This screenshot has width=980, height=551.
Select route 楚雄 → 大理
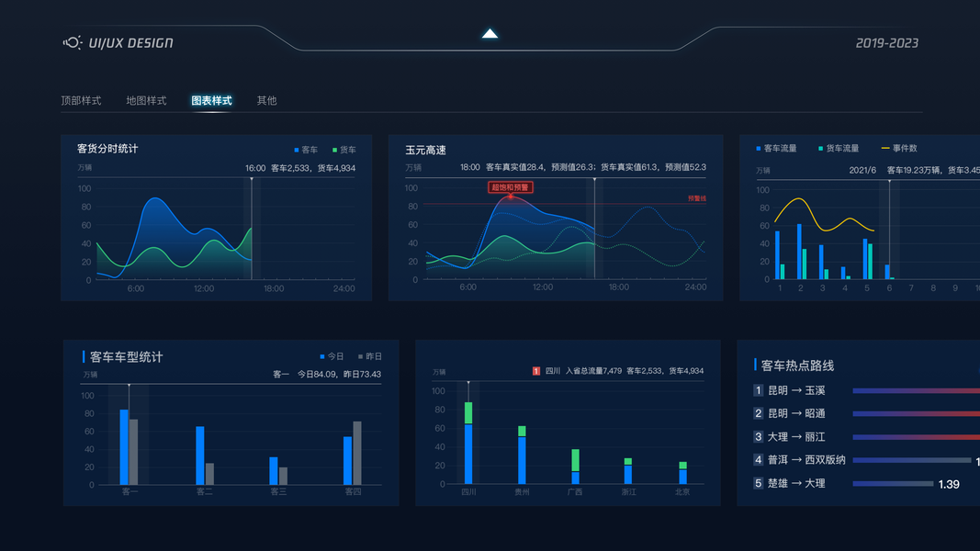[796, 483]
